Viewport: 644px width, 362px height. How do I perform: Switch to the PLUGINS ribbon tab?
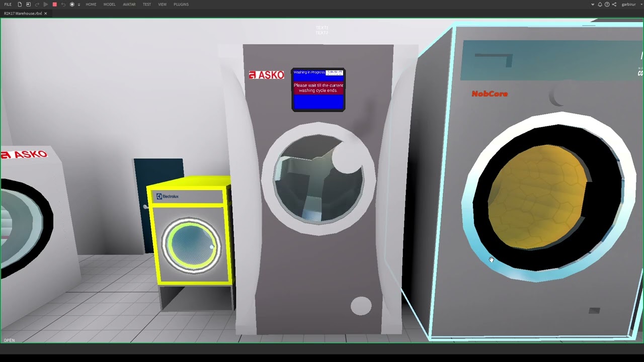(x=181, y=5)
